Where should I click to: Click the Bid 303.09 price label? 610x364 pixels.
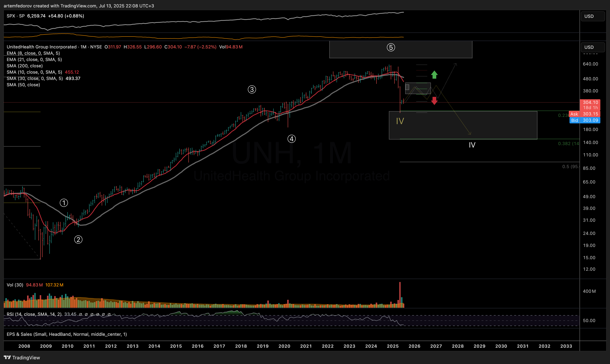coord(585,120)
